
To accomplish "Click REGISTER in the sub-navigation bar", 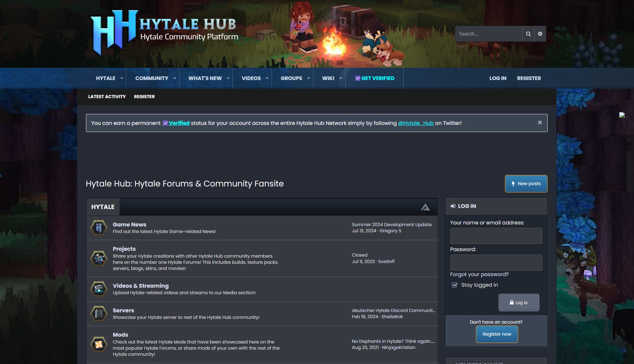I will (x=144, y=97).
